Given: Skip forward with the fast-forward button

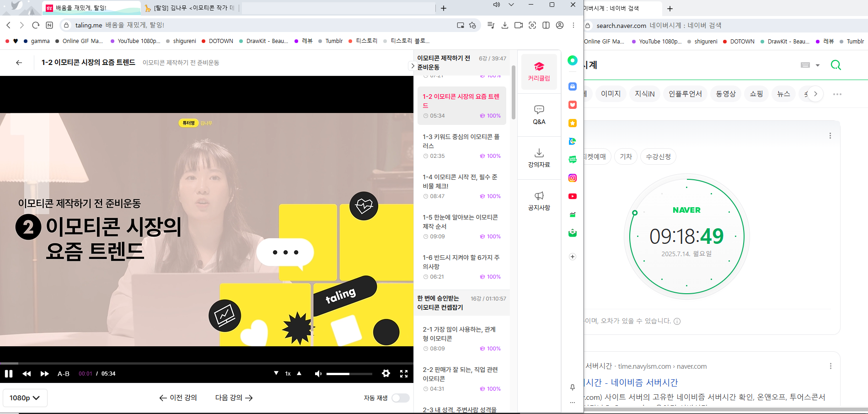Looking at the screenshot, I should point(44,374).
